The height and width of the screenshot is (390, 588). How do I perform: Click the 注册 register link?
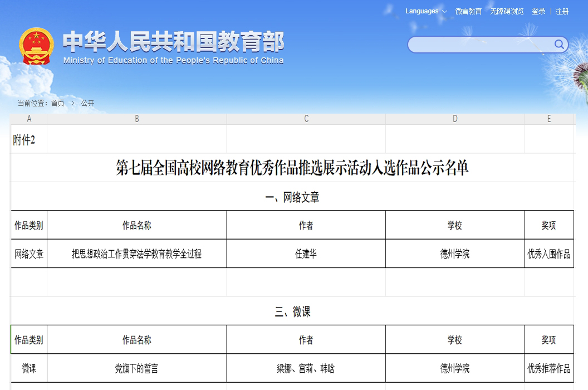tap(562, 11)
